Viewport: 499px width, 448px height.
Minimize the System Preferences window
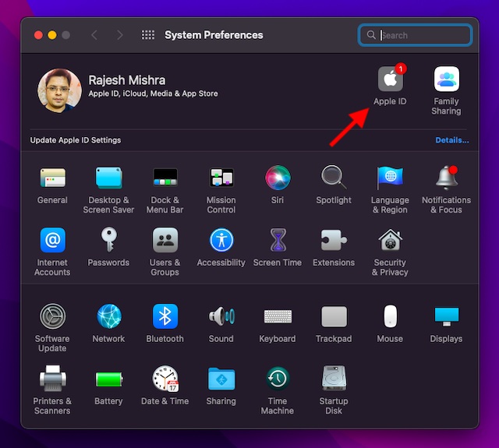(x=52, y=35)
